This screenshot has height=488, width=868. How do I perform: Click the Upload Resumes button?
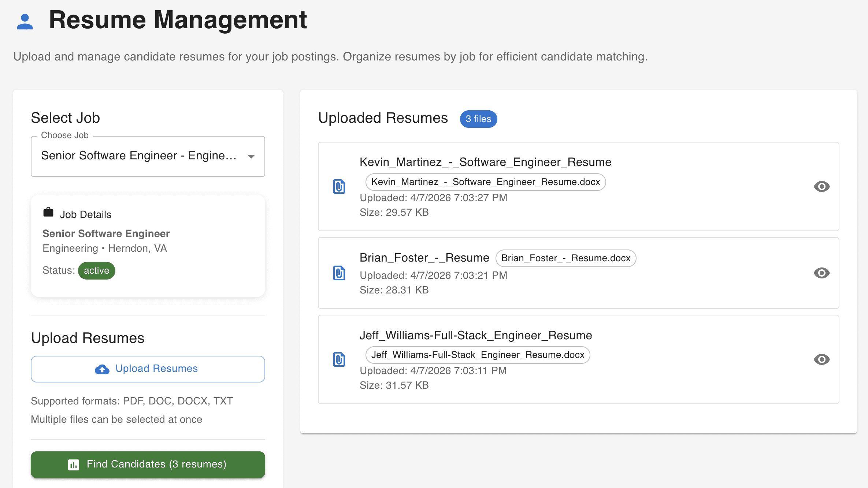(x=148, y=369)
